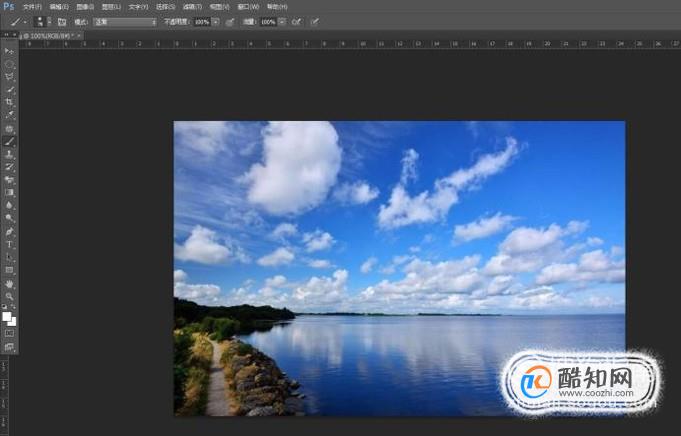Open the 文字(Y) menu
681x436 pixels.
(x=138, y=7)
